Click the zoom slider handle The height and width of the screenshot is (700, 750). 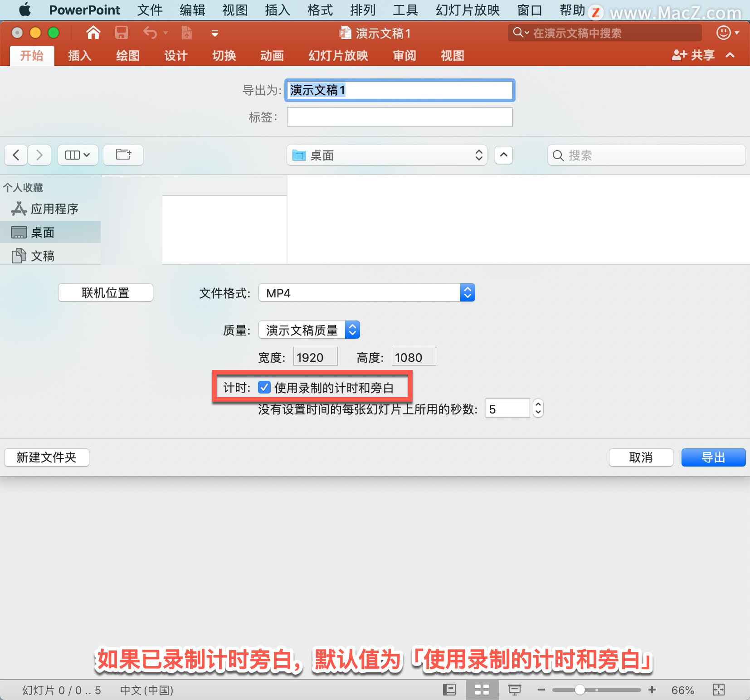click(x=580, y=690)
